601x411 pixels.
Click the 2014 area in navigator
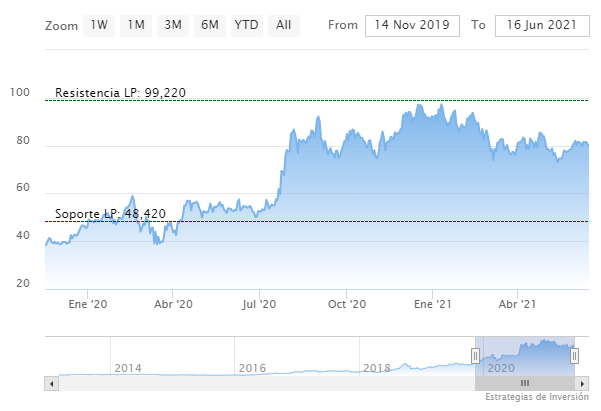128,360
